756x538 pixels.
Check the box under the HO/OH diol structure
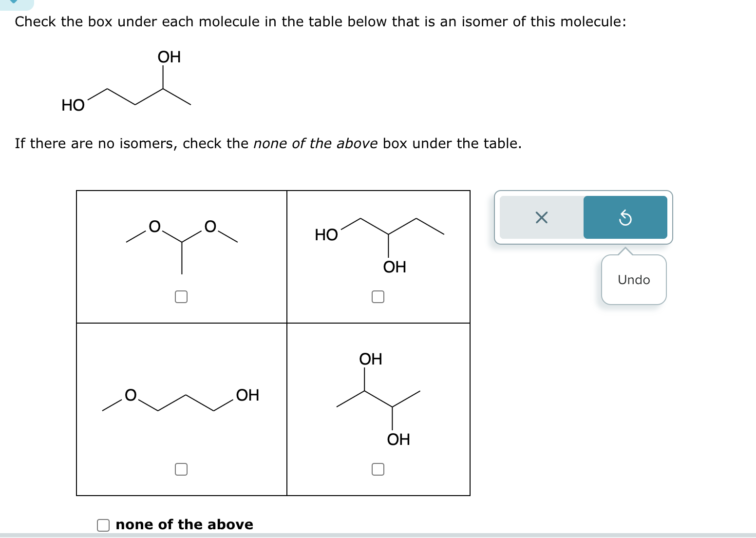point(378,296)
